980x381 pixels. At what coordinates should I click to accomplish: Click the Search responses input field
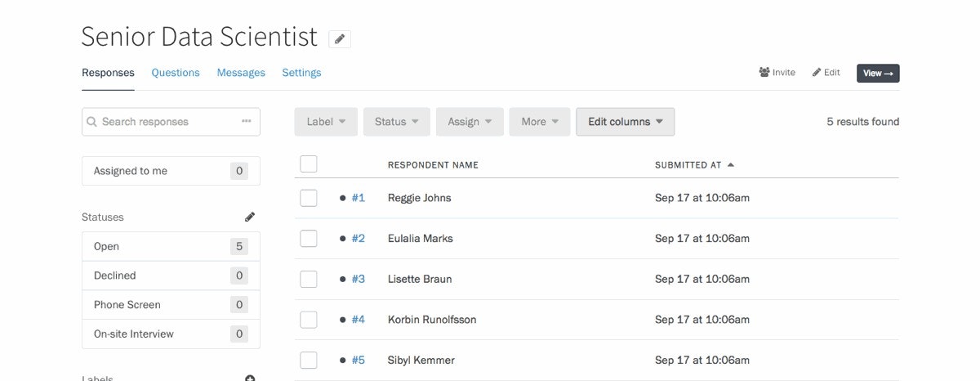pos(167,122)
